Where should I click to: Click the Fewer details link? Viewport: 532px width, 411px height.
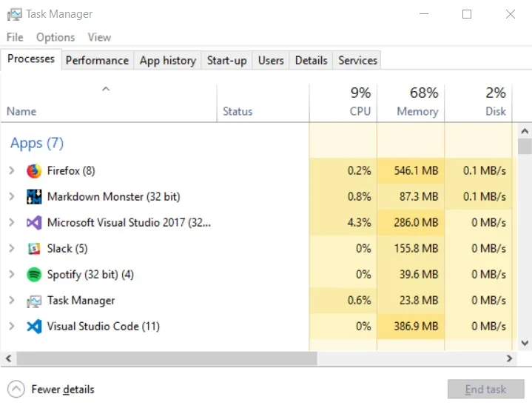pyautogui.click(x=63, y=390)
